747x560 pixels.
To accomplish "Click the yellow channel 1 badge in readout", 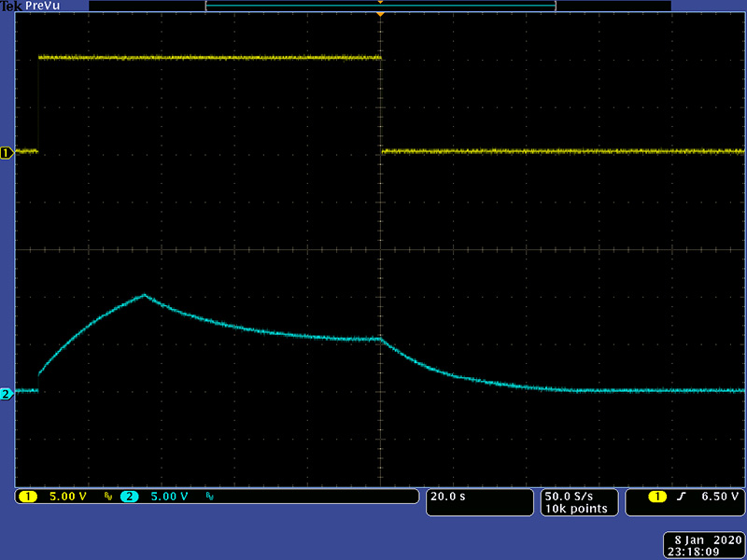I will (28, 497).
